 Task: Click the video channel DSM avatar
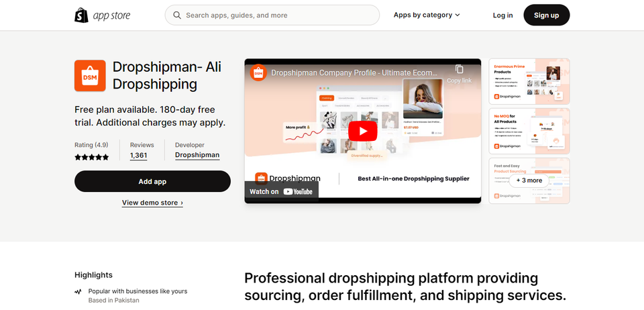click(x=258, y=72)
